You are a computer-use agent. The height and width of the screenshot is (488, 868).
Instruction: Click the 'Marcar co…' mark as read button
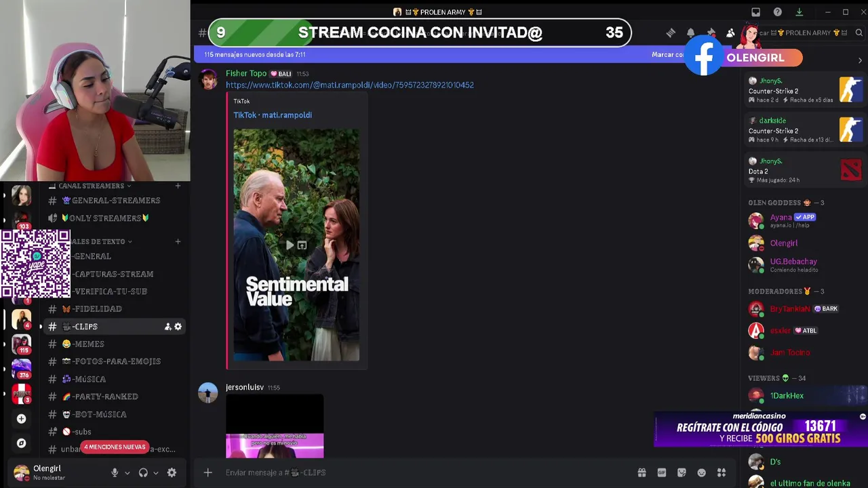click(667, 54)
